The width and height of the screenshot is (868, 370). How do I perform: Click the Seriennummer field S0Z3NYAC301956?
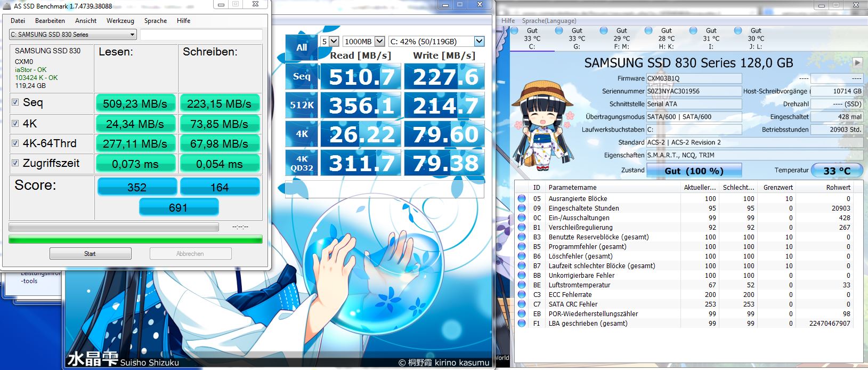tap(694, 91)
